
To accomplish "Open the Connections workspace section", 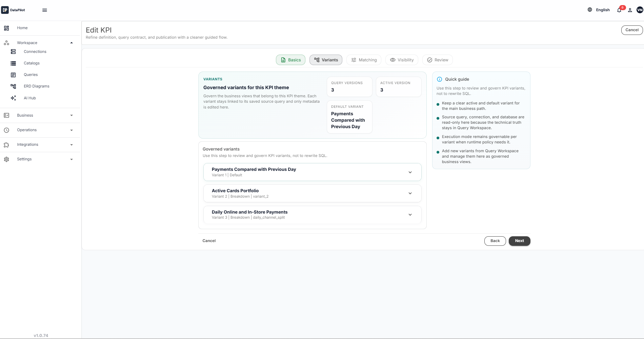I will point(35,52).
